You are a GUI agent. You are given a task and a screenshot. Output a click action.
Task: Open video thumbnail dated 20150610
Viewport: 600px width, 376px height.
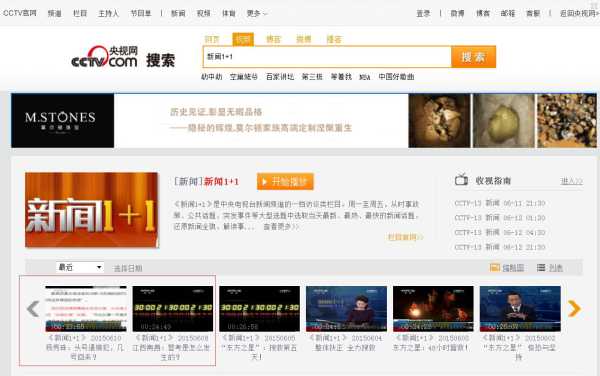pyautogui.click(x=86, y=309)
